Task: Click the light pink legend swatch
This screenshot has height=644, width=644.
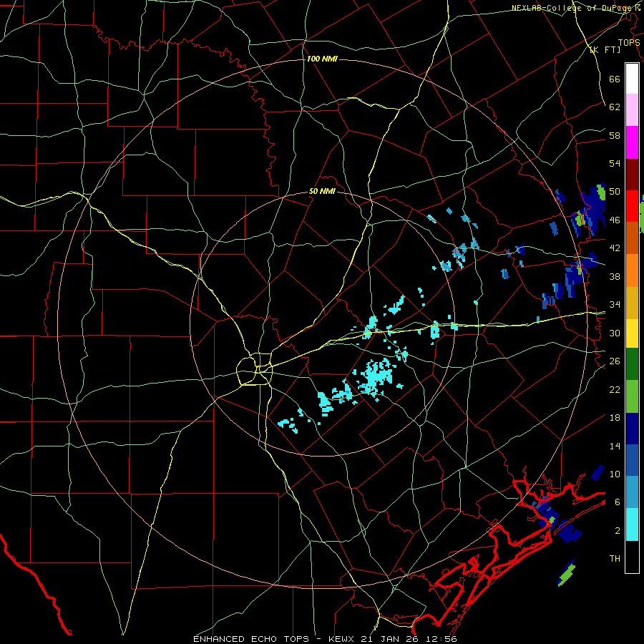Action: tap(632, 110)
